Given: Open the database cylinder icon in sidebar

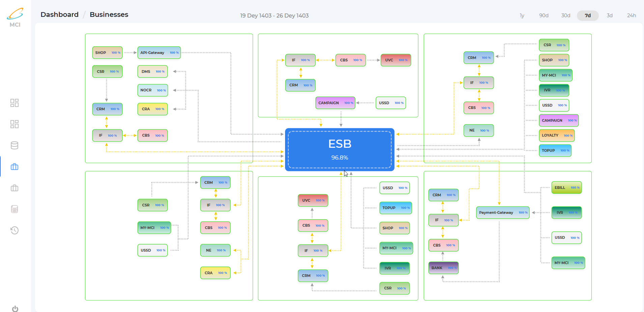Looking at the screenshot, I should tap(15, 145).
